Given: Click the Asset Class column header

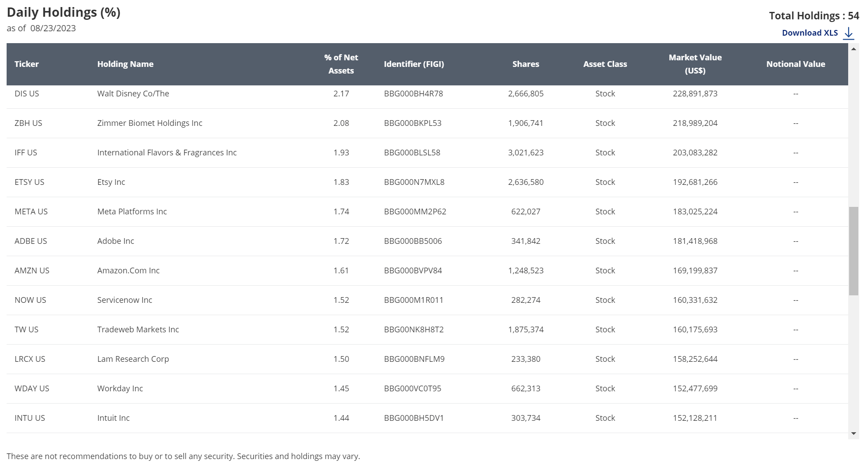Looking at the screenshot, I should pos(605,64).
